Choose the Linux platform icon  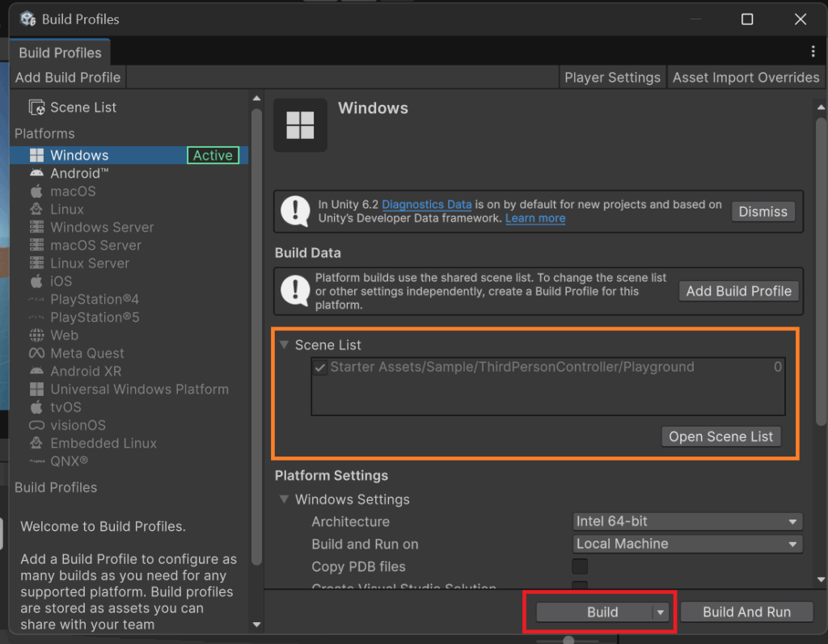click(36, 209)
